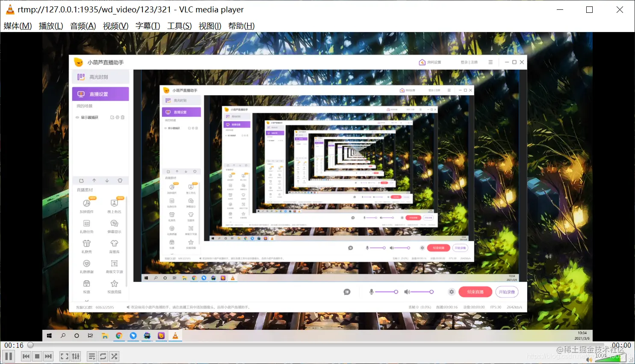Open 弹幕显示 in largest 小葫芦 window
The width and height of the screenshot is (635, 364).
point(114,226)
